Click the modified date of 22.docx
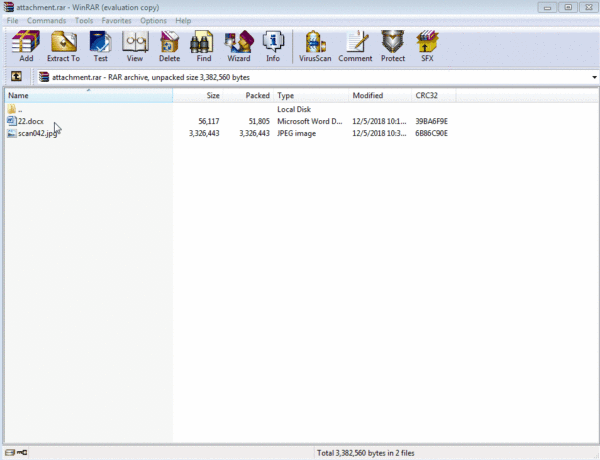 379,121
